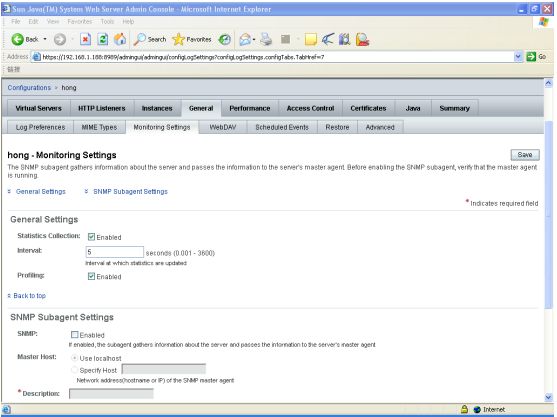Open the Restore sub-tab

pos(337,127)
